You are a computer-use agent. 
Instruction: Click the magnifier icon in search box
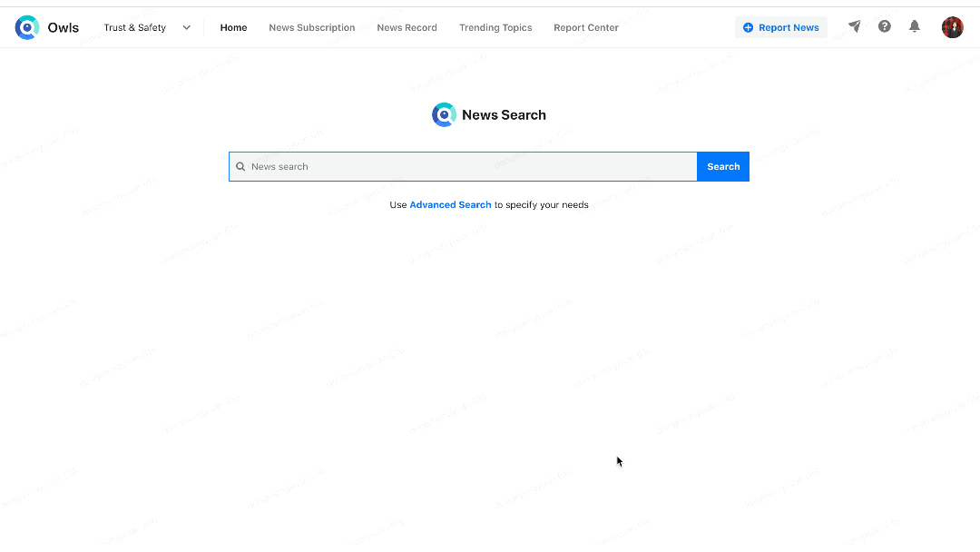[x=240, y=167]
